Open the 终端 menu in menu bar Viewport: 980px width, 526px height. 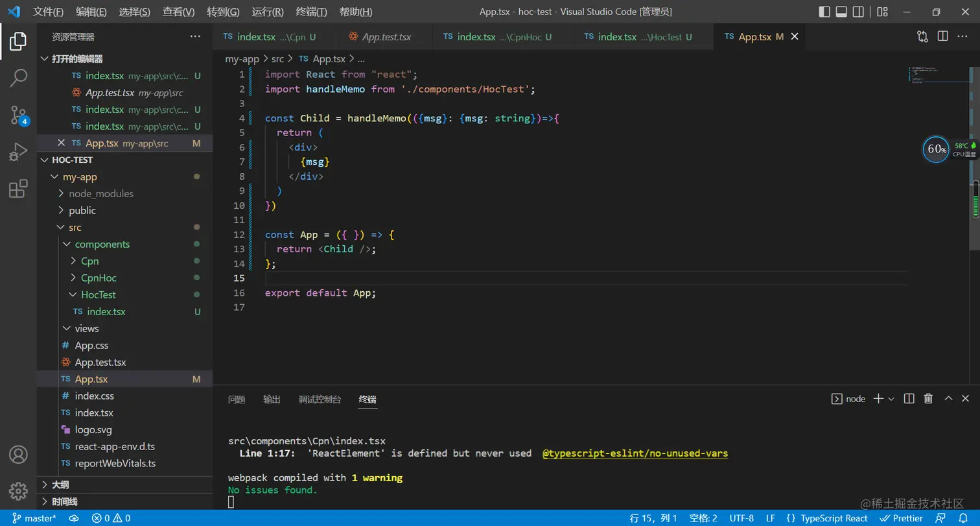coord(311,12)
